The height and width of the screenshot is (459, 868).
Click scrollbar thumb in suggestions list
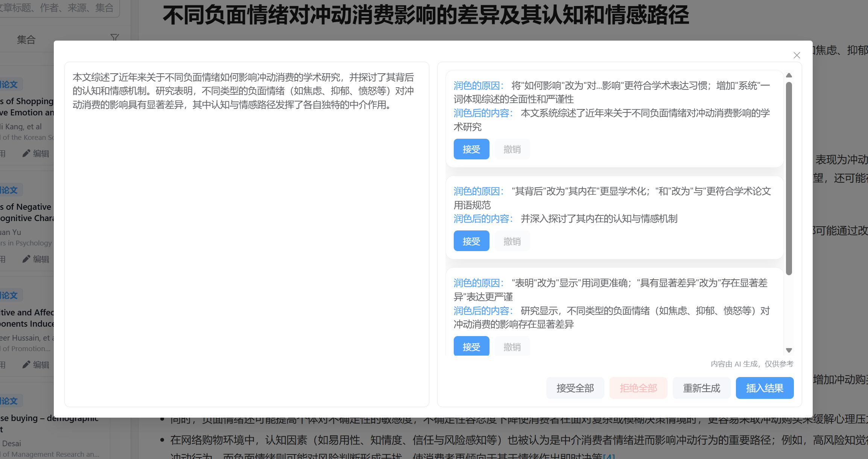point(789,179)
